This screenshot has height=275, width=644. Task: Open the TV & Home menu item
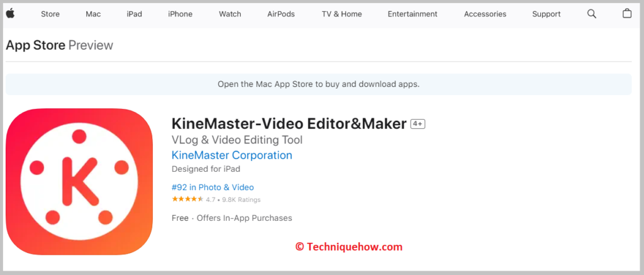pyautogui.click(x=341, y=14)
